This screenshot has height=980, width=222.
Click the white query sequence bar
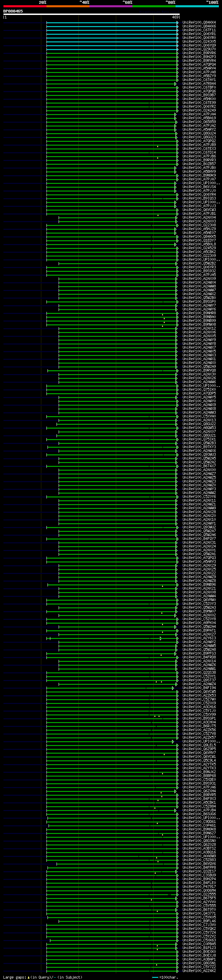[x=91, y=15]
